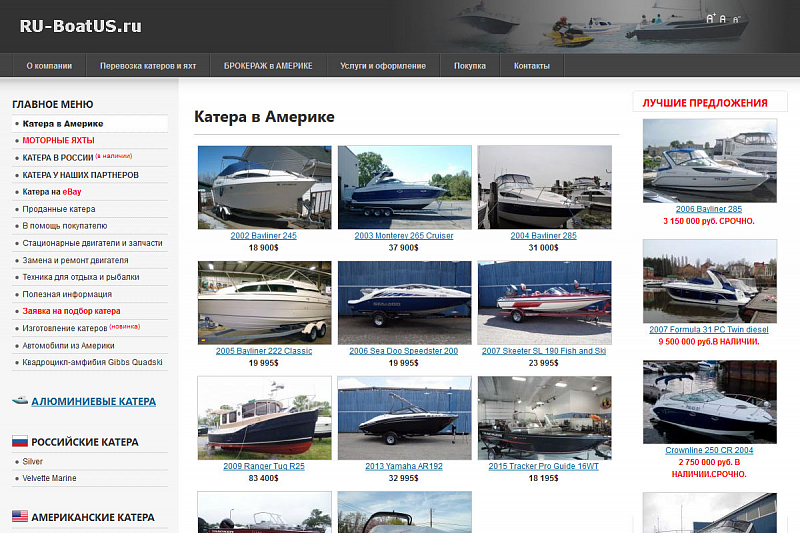Click Crownline 250 CR 2004 title link

coord(709,450)
